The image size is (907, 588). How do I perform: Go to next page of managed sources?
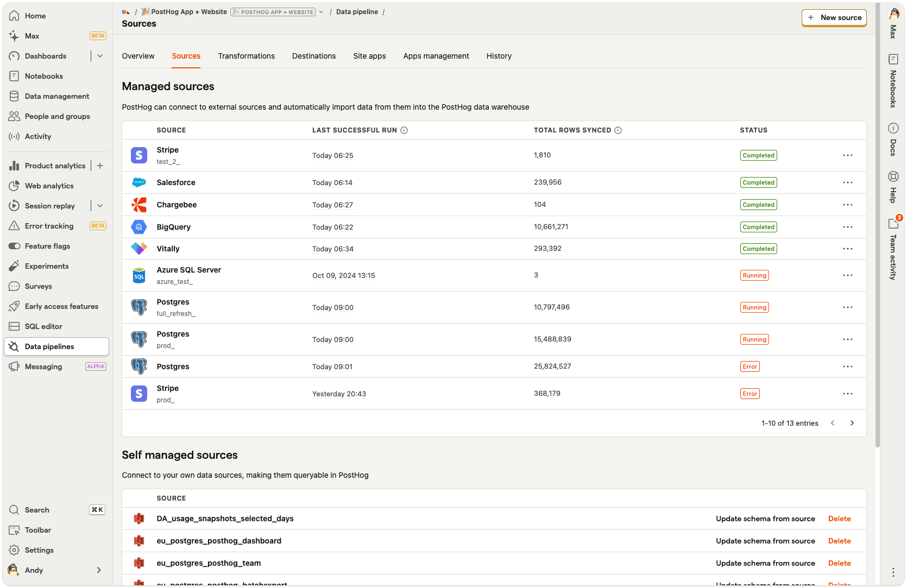pos(852,423)
